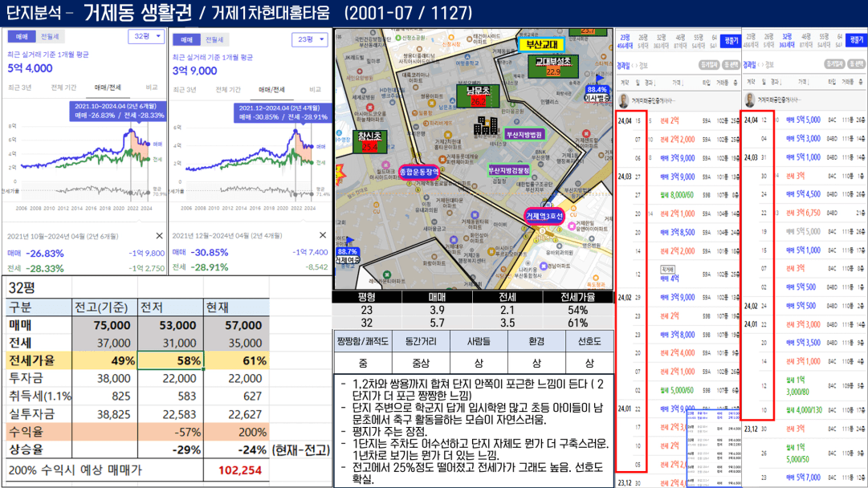The height and width of the screenshot is (488, 868).
Task: Open the 23평 size dropdown
Action: (309, 39)
